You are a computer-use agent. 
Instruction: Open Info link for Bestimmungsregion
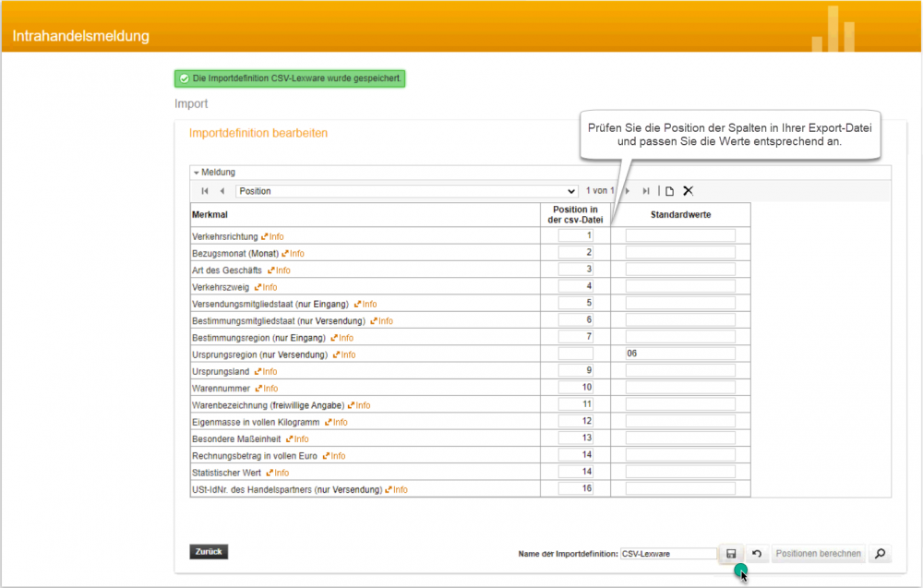pyautogui.click(x=342, y=338)
